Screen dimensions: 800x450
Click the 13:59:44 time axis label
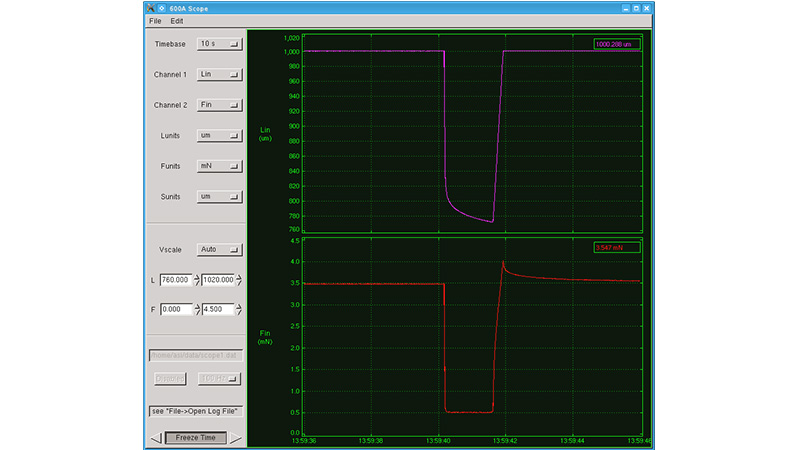572,440
